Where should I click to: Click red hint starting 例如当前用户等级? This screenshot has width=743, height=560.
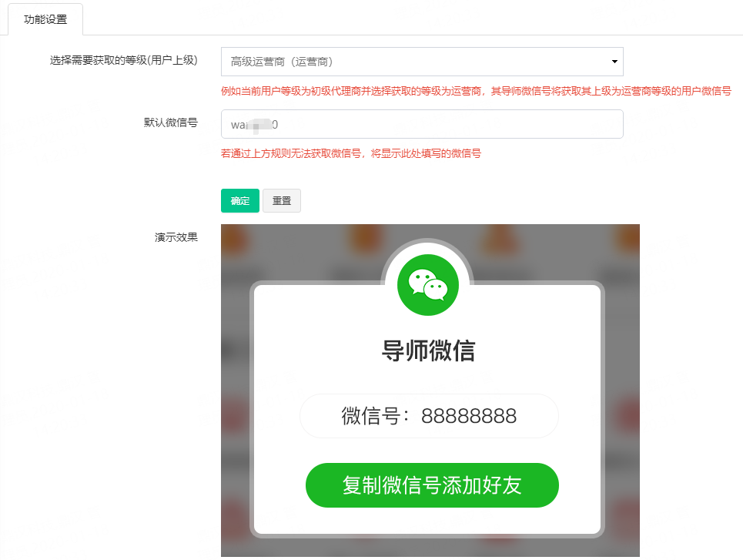477,91
